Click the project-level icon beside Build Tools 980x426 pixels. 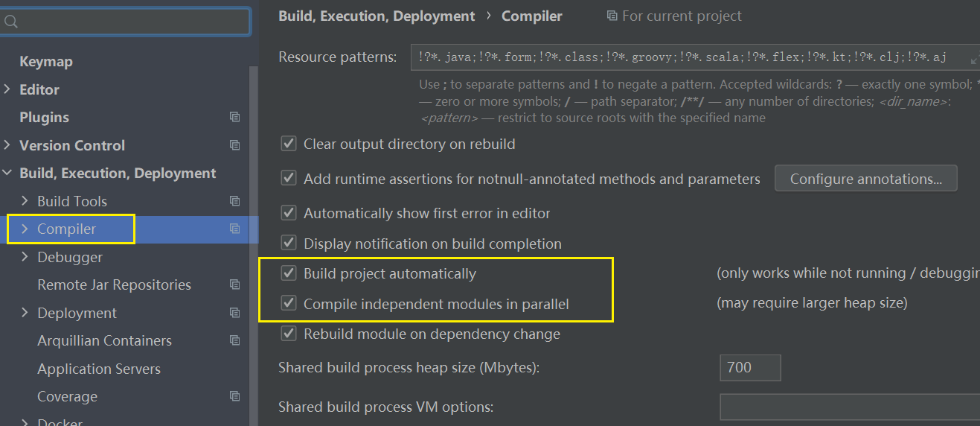[x=234, y=201]
